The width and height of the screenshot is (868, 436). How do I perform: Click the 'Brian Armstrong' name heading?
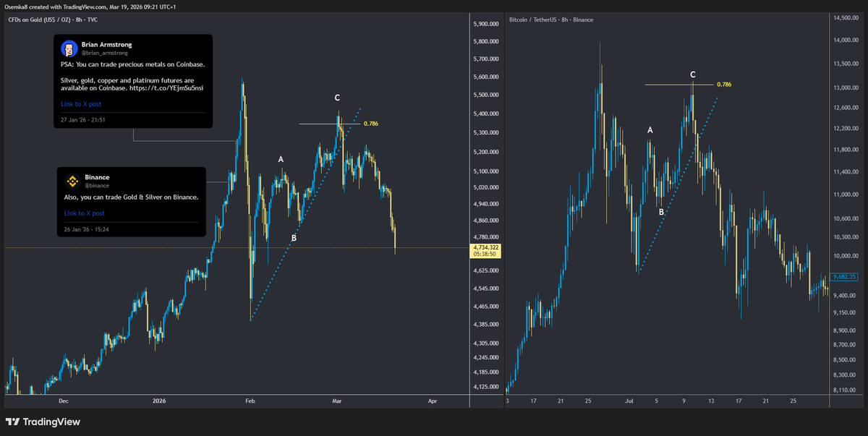coord(107,44)
